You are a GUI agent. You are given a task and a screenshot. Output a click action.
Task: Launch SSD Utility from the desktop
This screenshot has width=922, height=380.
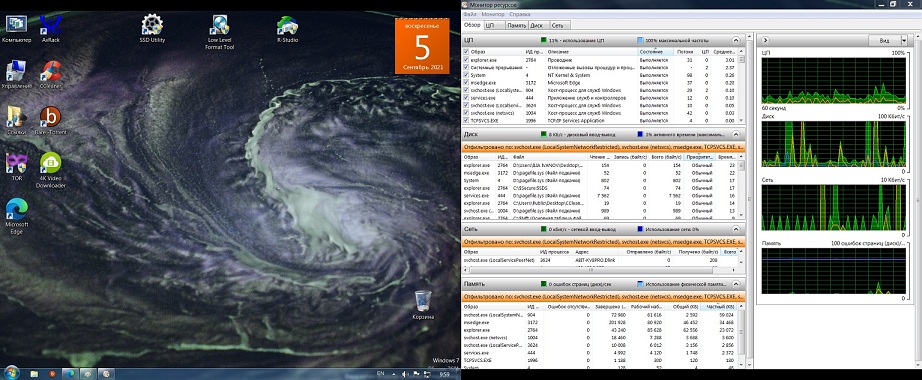pyautogui.click(x=152, y=29)
